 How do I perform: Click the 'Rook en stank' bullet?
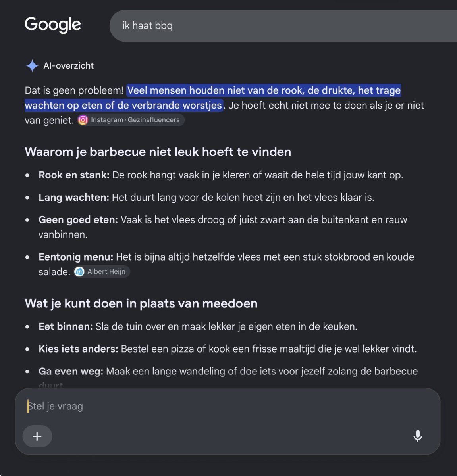click(221, 175)
